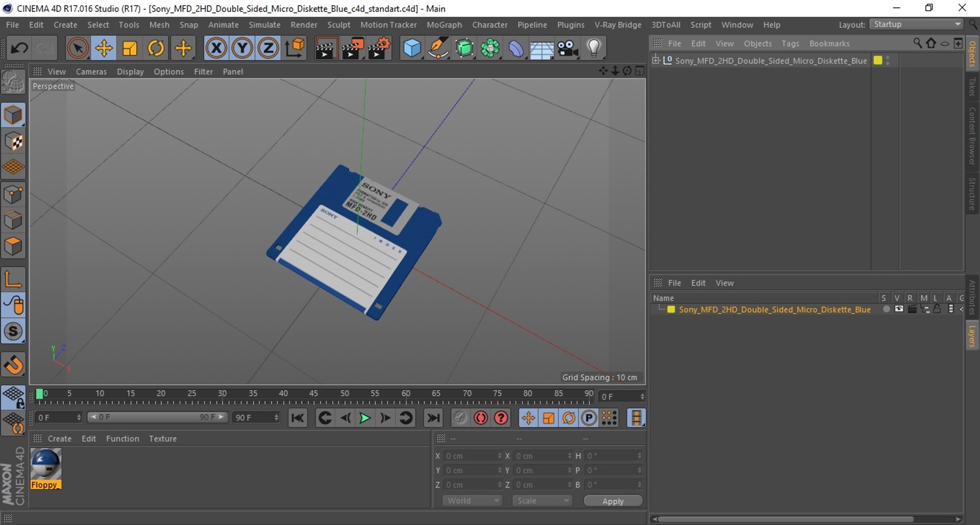
Task: Activate the Rotate tool
Action: tap(156, 49)
